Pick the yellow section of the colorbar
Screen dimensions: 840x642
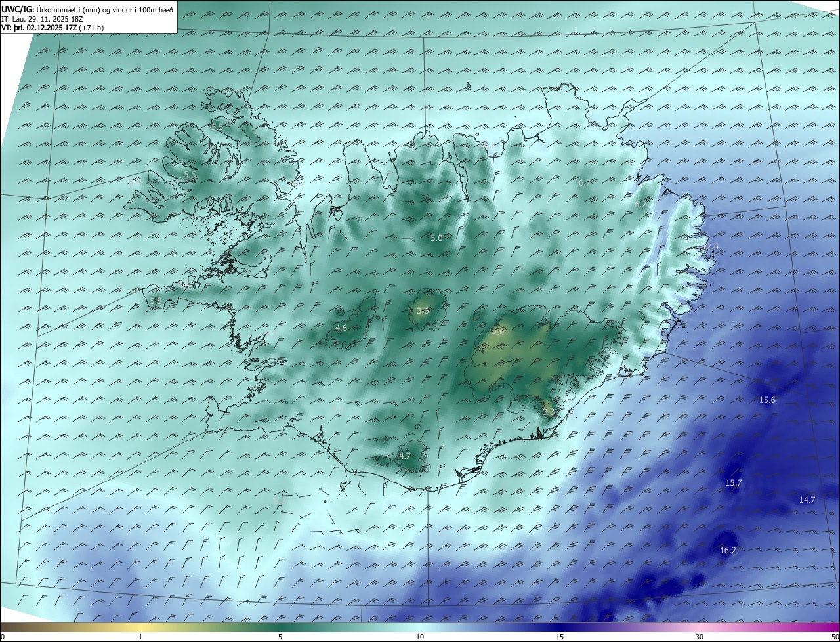click(x=140, y=626)
